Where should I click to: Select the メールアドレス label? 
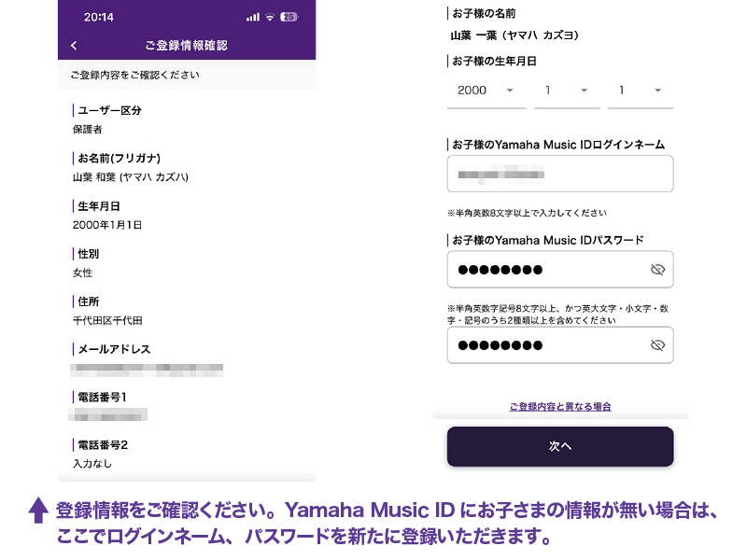pos(114,349)
